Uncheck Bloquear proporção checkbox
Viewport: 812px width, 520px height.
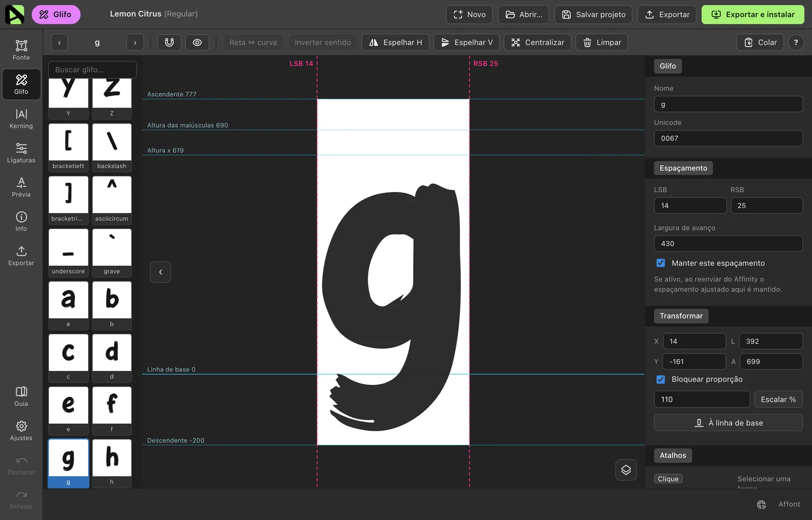661,379
